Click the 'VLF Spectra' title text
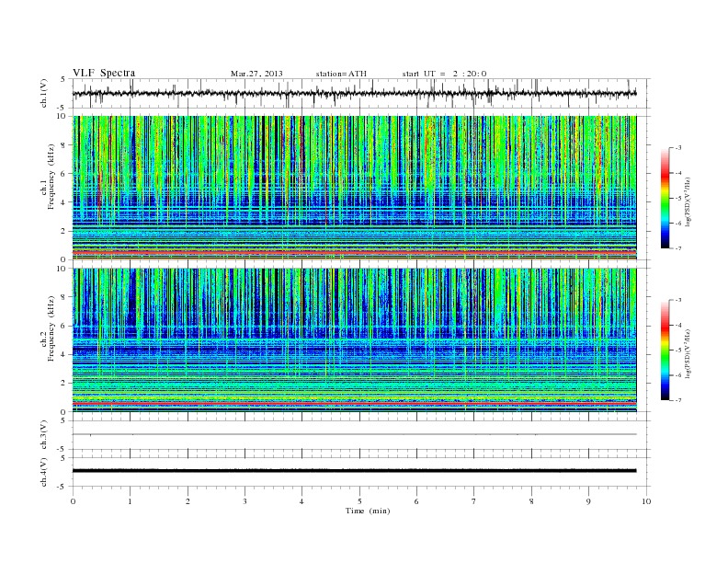 click(x=104, y=73)
